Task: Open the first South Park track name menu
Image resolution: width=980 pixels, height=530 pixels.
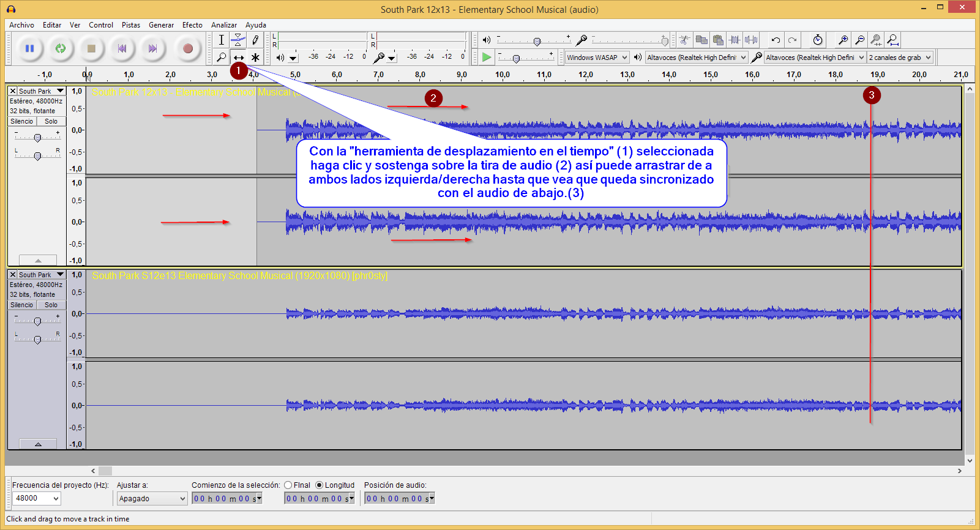Action: [41, 91]
